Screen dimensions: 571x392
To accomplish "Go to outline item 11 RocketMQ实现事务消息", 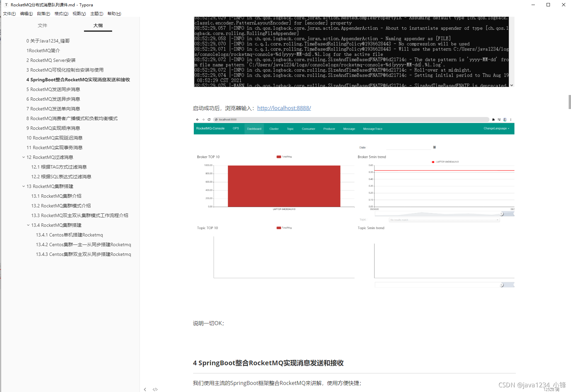I will click(55, 148).
